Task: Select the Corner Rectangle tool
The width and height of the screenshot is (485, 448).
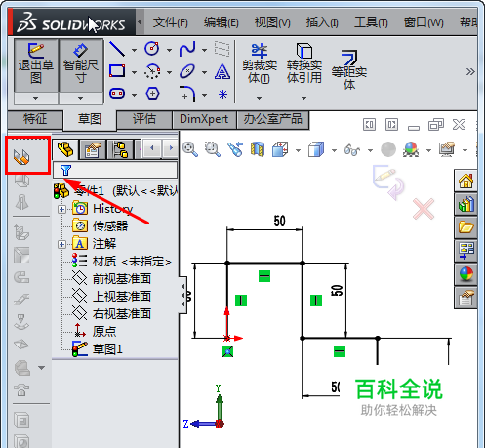Action: point(117,71)
